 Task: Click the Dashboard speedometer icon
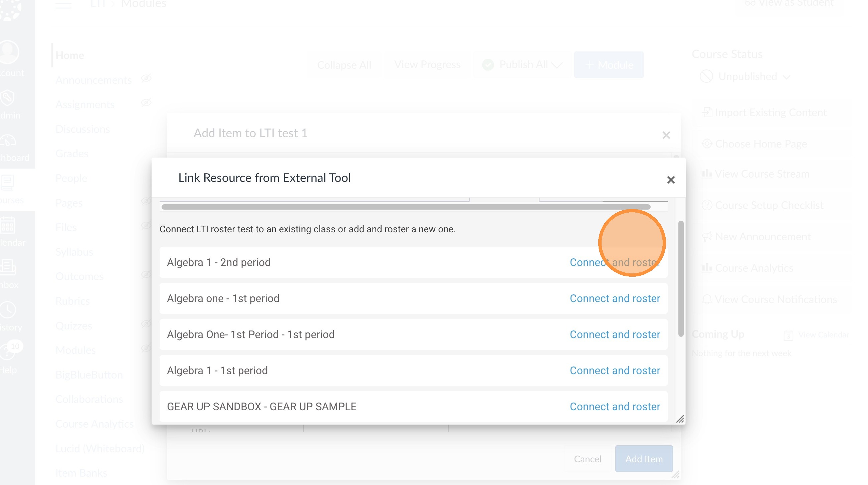[x=7, y=141]
